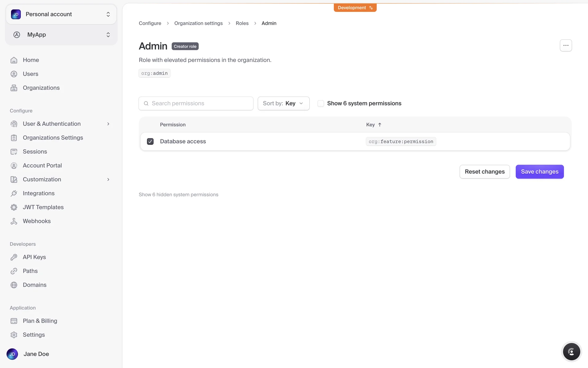Viewport: 588px width, 368px height.
Task: Enable Show 6 system permissions checkbox
Action: pos(321,104)
